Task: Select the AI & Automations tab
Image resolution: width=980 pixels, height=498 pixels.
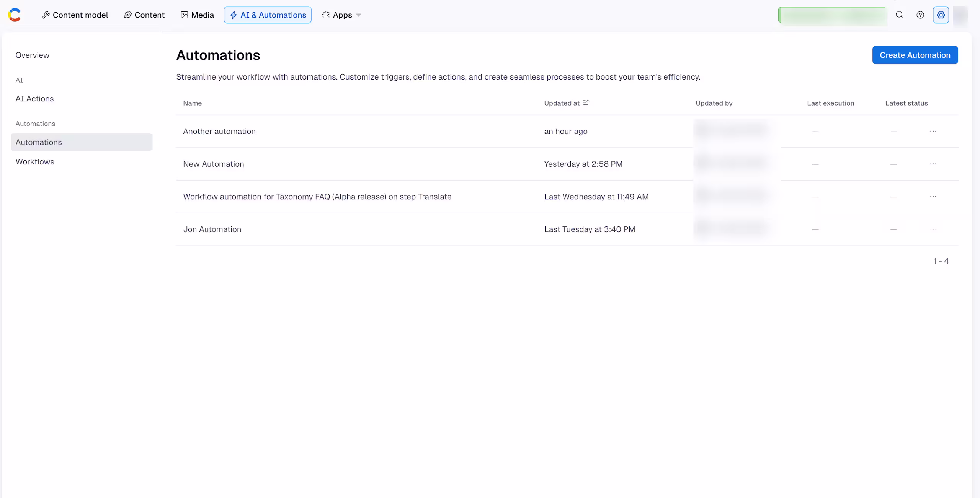Action: [x=268, y=15]
